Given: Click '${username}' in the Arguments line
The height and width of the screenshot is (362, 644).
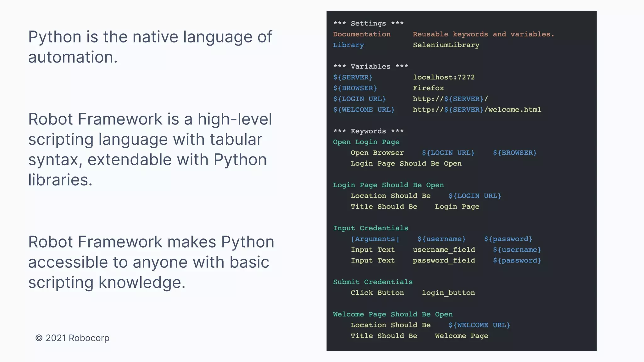Looking at the screenshot, I should pyautogui.click(x=441, y=239).
